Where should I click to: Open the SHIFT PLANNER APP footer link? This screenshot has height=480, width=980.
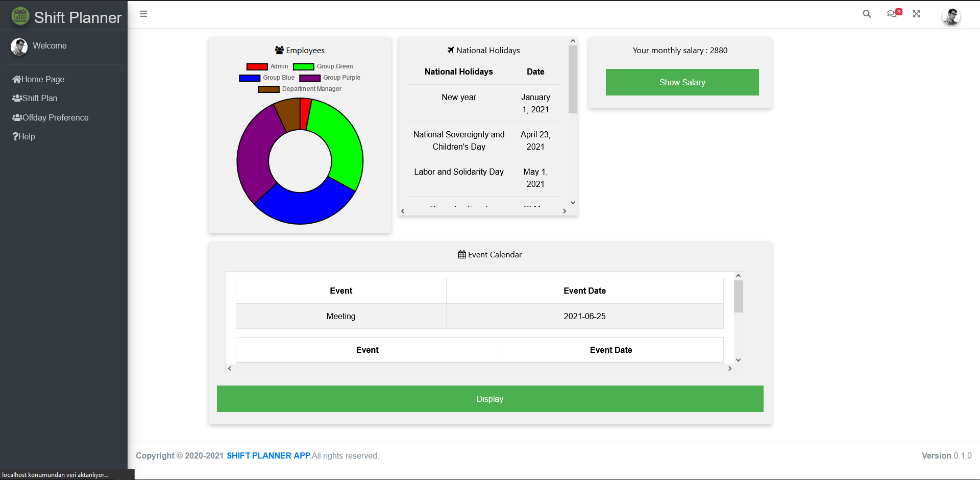268,455
